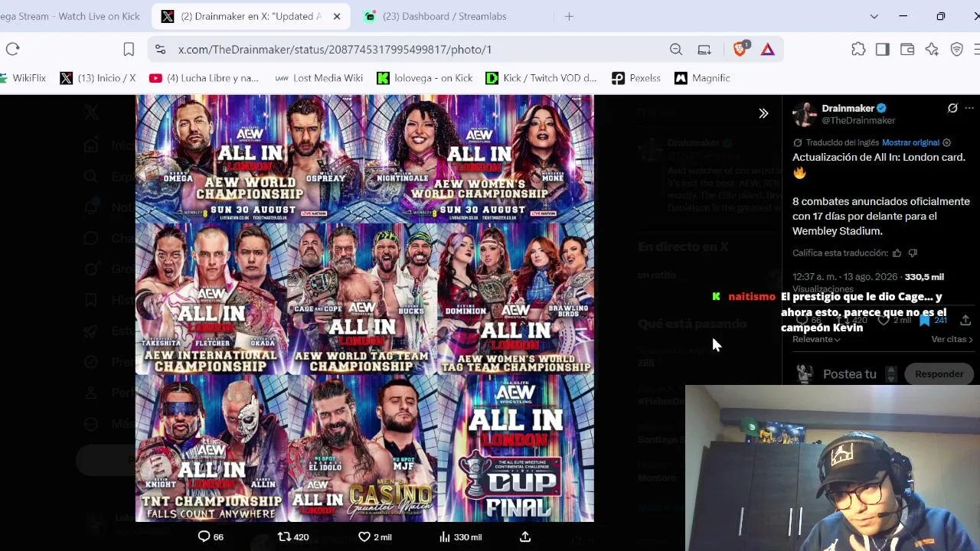Viewport: 980px width, 551px height.
Task: Reload the current page
Action: pos(12,50)
